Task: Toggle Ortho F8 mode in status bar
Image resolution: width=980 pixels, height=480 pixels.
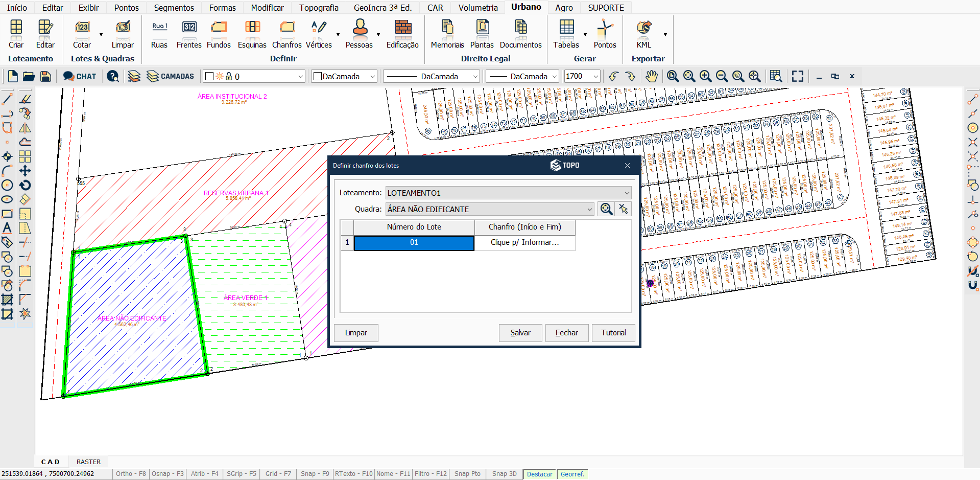Action: point(131,474)
